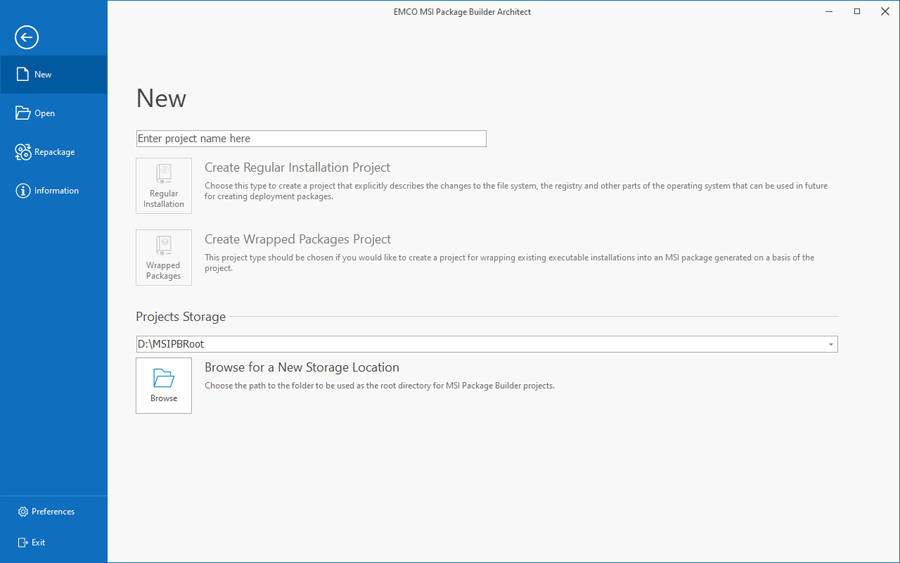Click the EMCO MSI Package Builder Architect title
The width and height of the screenshot is (900, 563).
(462, 12)
